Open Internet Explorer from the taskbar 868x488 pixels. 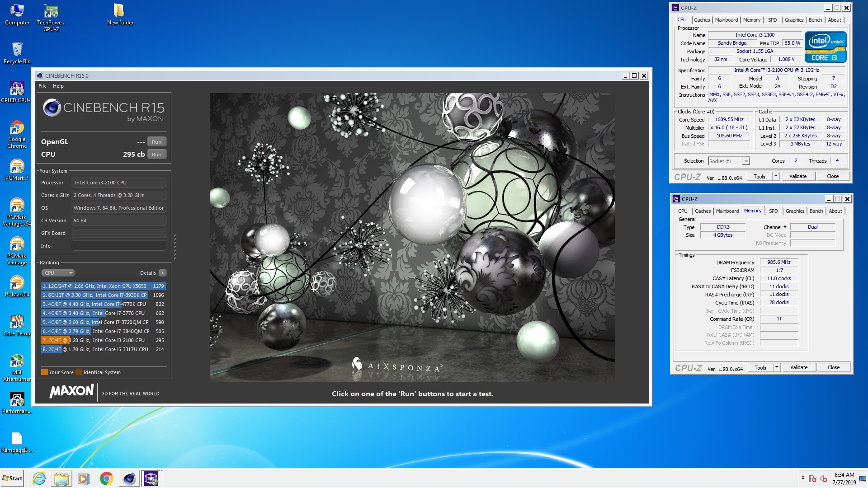[39, 478]
